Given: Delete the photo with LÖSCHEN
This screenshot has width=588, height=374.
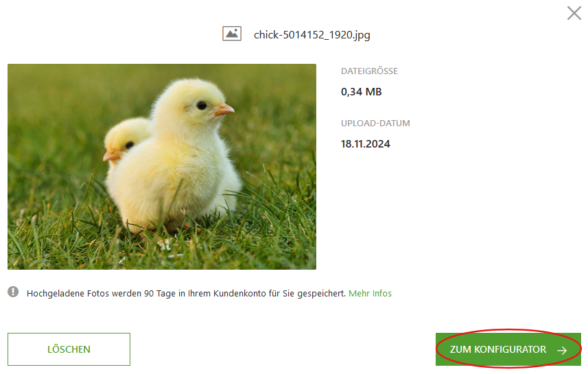Looking at the screenshot, I should click(69, 349).
